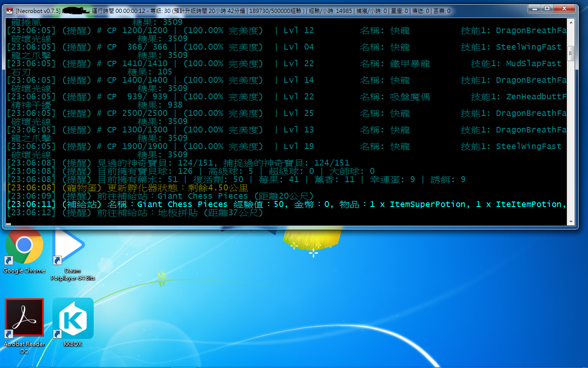
Task: Click the CP 1410/1410 Lvl 22 line
Action: pos(284,63)
